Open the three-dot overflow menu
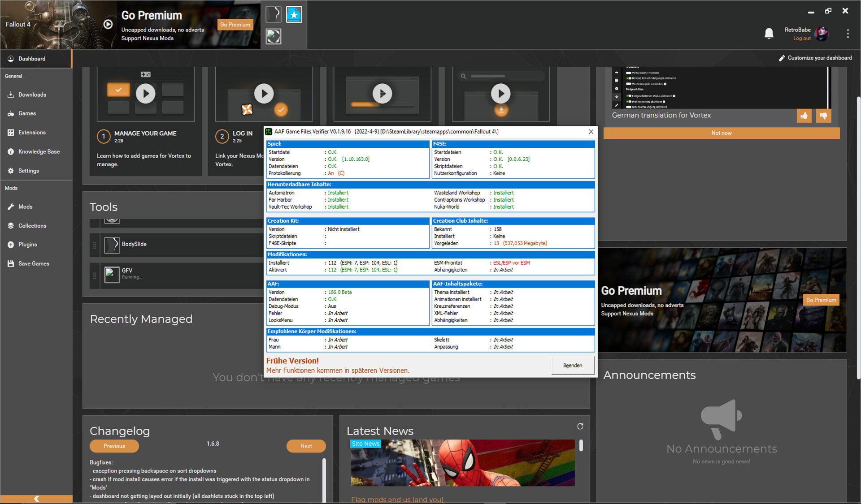The width and height of the screenshot is (861, 504). 848,34
